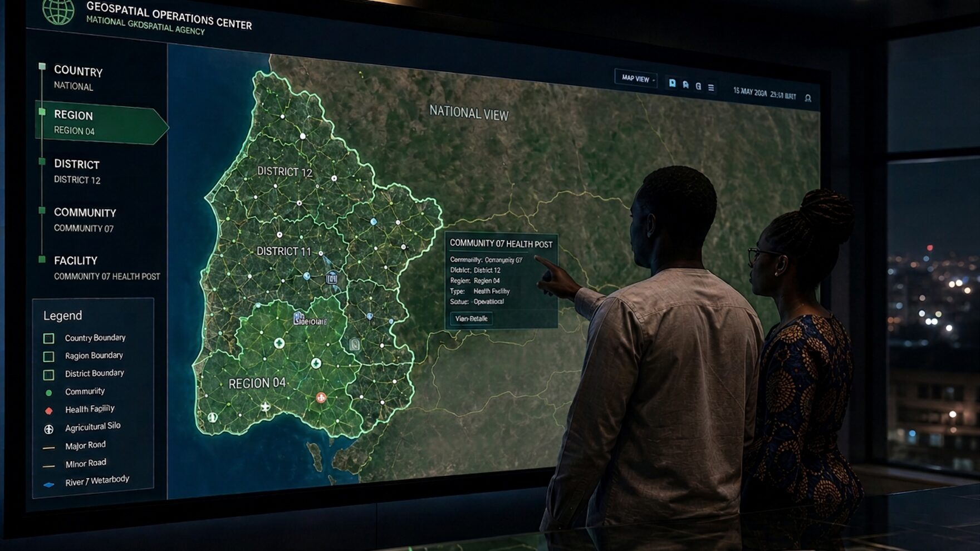
Task: Click the River / Waterbody blue symbol in legend
Action: (x=49, y=485)
